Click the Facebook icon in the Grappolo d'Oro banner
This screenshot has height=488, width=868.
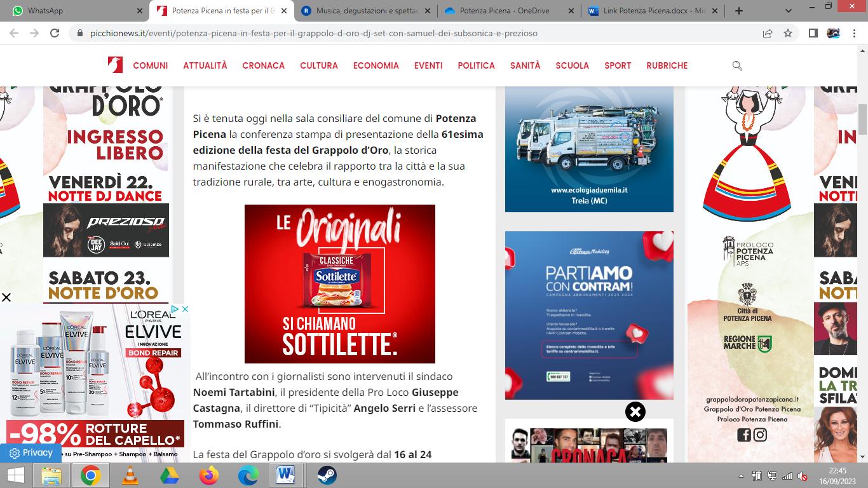coord(743,435)
